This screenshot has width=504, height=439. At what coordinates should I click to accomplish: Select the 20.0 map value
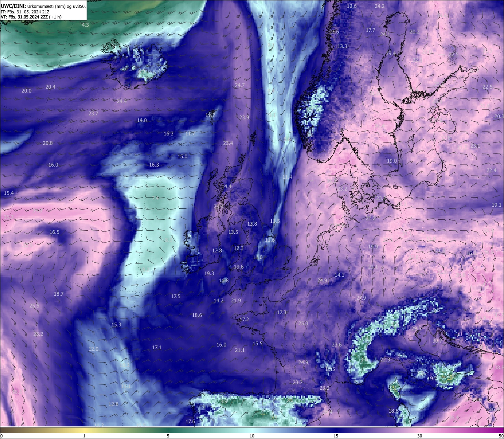(26, 91)
